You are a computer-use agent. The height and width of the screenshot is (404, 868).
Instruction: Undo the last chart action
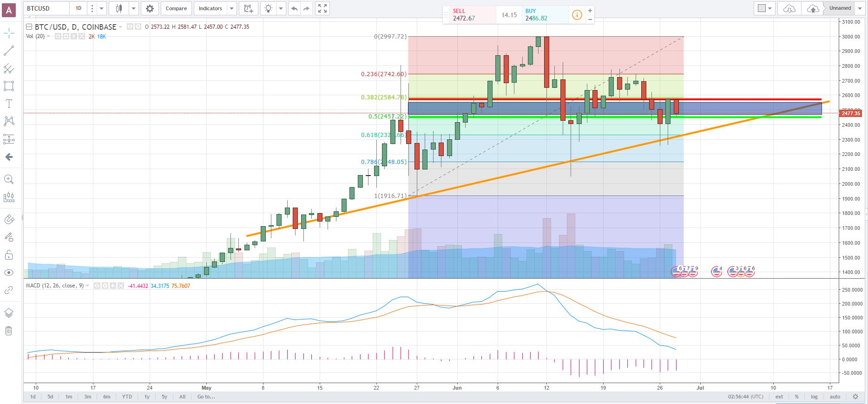coord(294,8)
